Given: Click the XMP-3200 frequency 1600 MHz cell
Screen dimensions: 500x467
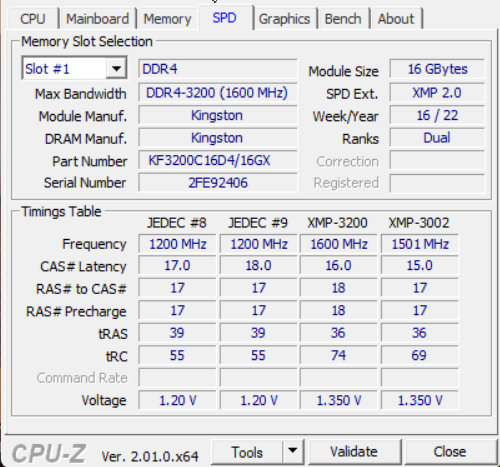Looking at the screenshot, I should coord(338,244).
